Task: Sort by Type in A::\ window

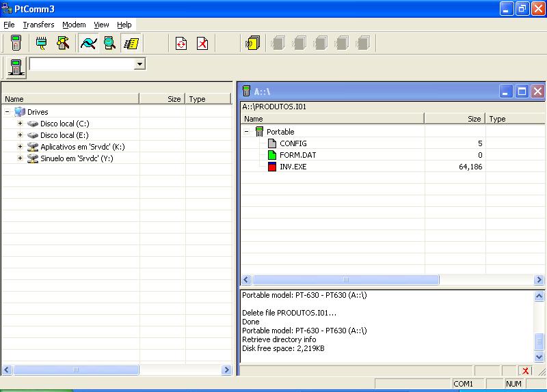Action: click(516, 119)
